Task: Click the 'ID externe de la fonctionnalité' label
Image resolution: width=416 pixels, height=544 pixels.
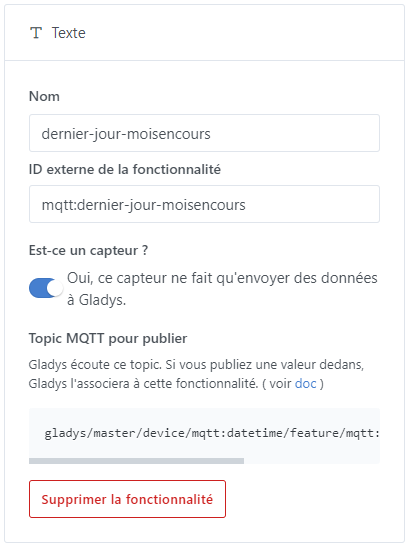Action: (x=125, y=170)
